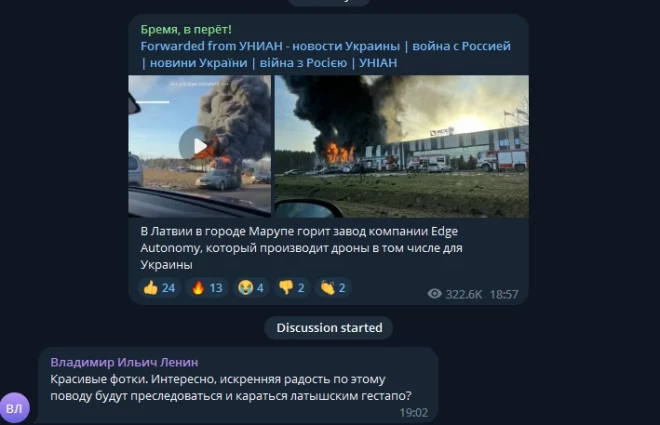Select the caption about the Edge Autonomy factory
Screen dimensions: 660x425
[x=301, y=248]
